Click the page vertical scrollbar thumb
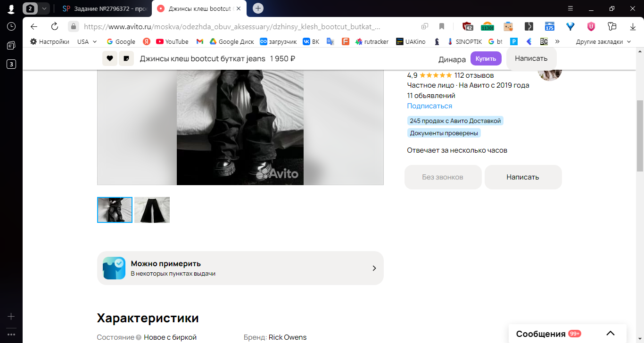The image size is (644, 343). (640, 136)
